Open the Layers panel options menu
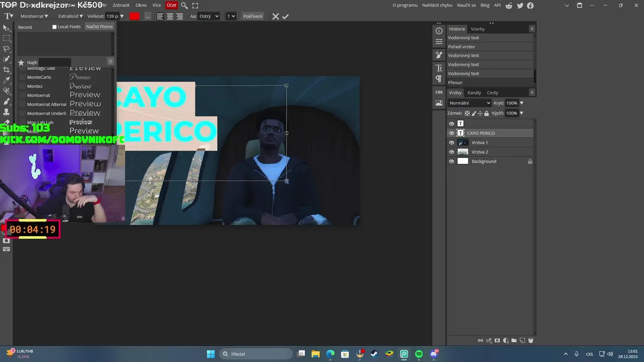This screenshot has height=362, width=644. point(532,93)
